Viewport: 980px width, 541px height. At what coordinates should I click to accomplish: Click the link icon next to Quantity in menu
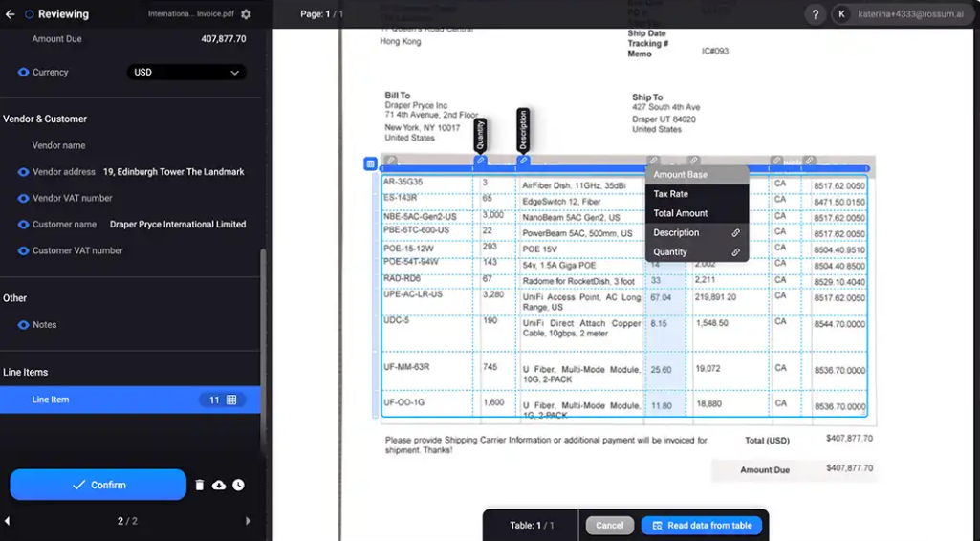tap(735, 252)
